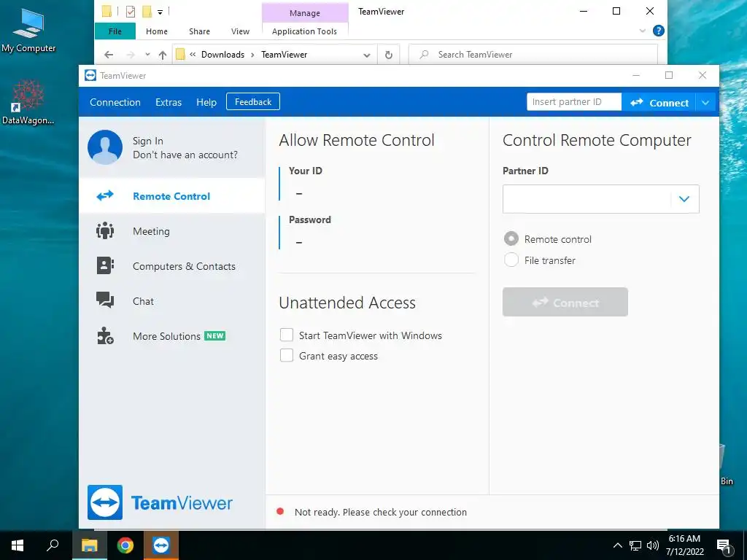
Task: Click the volume speaker tray icon
Action: (653, 545)
